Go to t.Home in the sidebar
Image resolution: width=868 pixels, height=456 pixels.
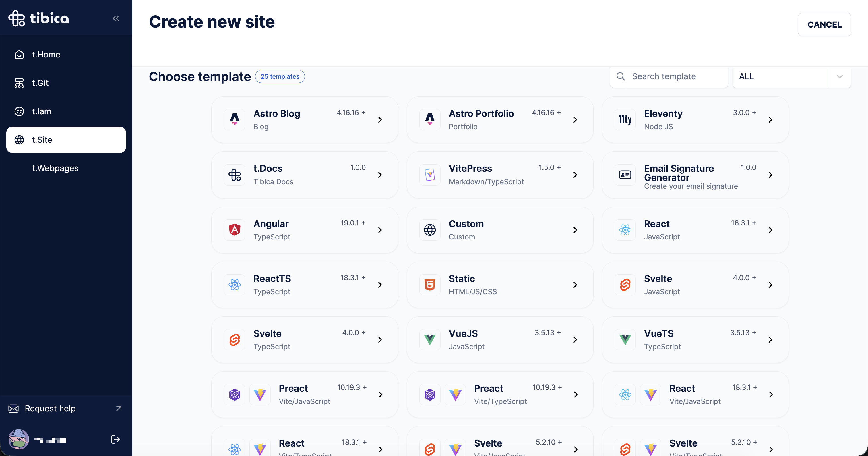(46, 54)
